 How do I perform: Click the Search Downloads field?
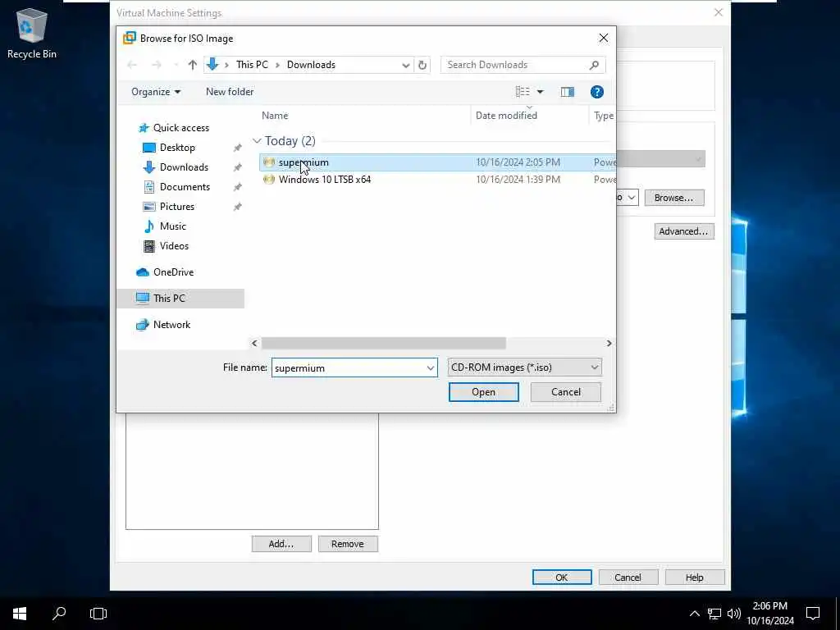(523, 65)
